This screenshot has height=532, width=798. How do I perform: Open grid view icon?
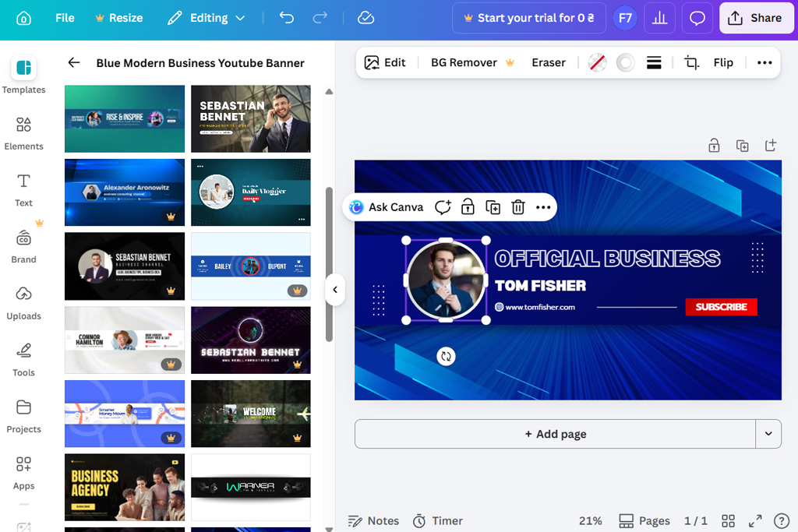tap(729, 521)
